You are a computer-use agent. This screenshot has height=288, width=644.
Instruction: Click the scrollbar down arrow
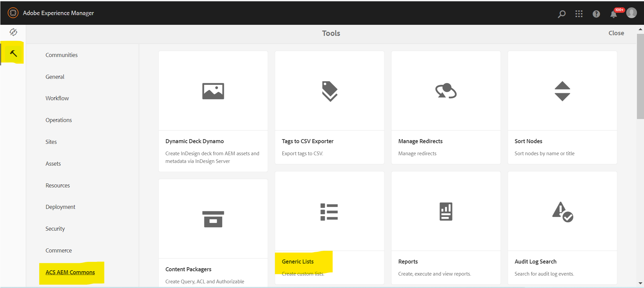(x=640, y=283)
